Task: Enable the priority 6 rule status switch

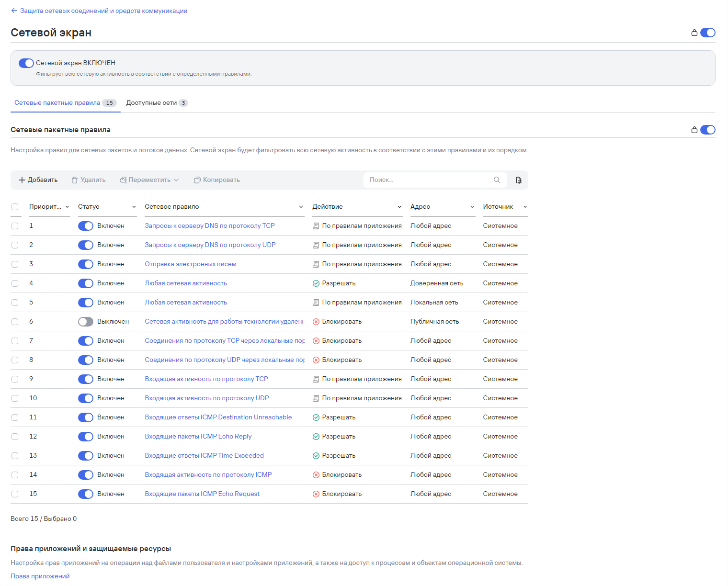Action: pyautogui.click(x=86, y=322)
